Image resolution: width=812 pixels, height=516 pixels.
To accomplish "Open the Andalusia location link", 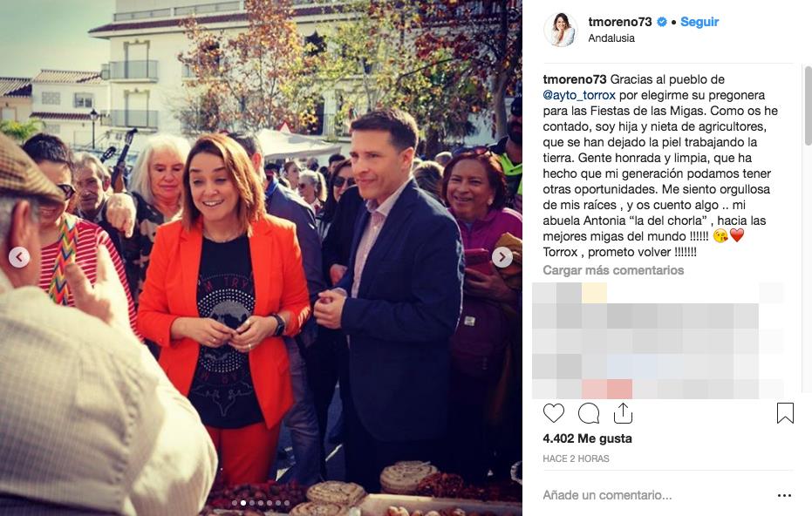I will coord(611,37).
